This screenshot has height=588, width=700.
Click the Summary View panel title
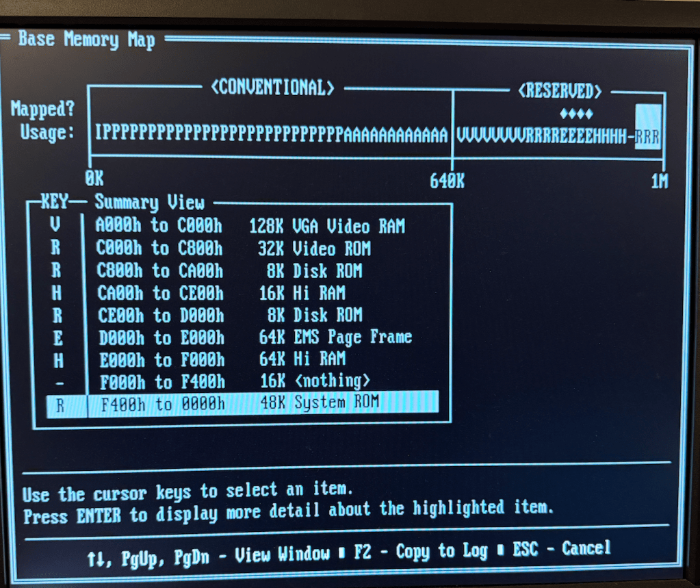click(149, 202)
